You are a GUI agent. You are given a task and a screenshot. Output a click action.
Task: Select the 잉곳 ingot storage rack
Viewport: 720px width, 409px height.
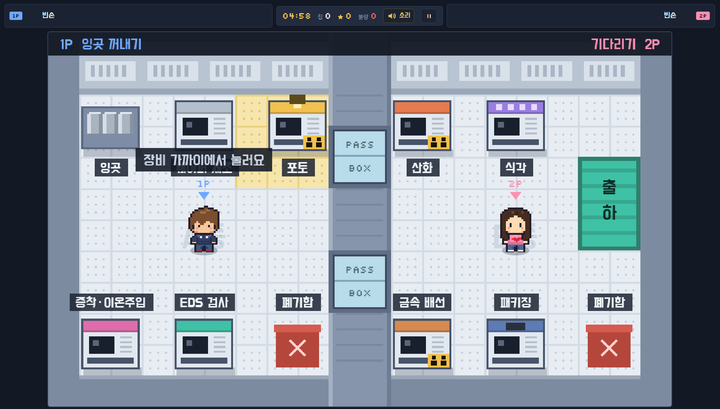[110, 128]
